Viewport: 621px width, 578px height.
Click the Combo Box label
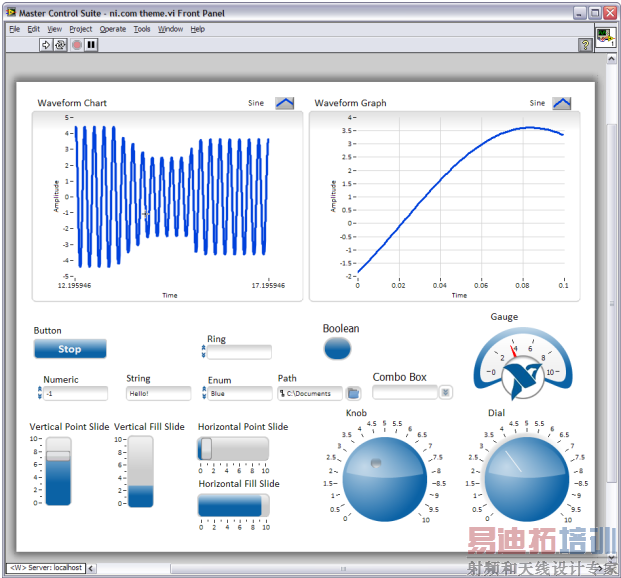pos(400,377)
